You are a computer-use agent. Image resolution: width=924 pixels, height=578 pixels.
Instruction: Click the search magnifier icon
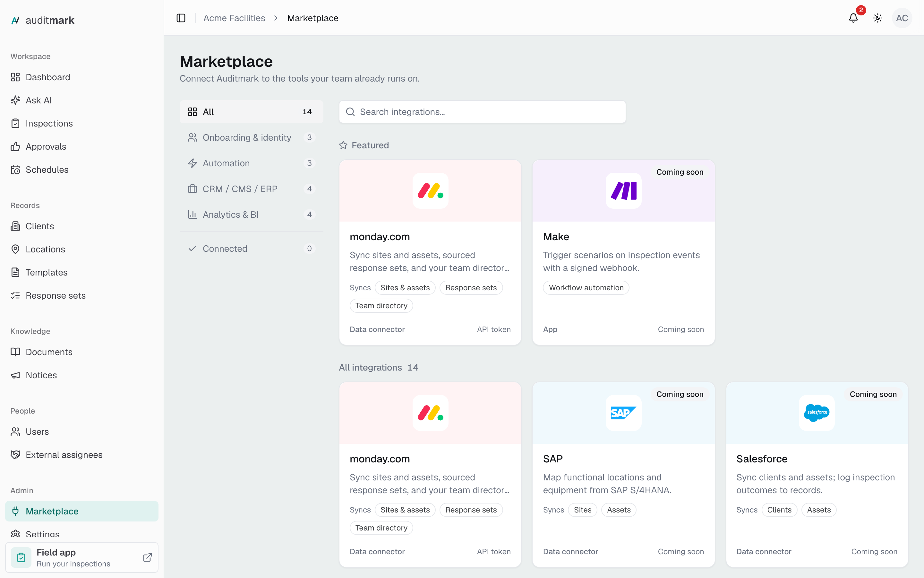tap(350, 112)
